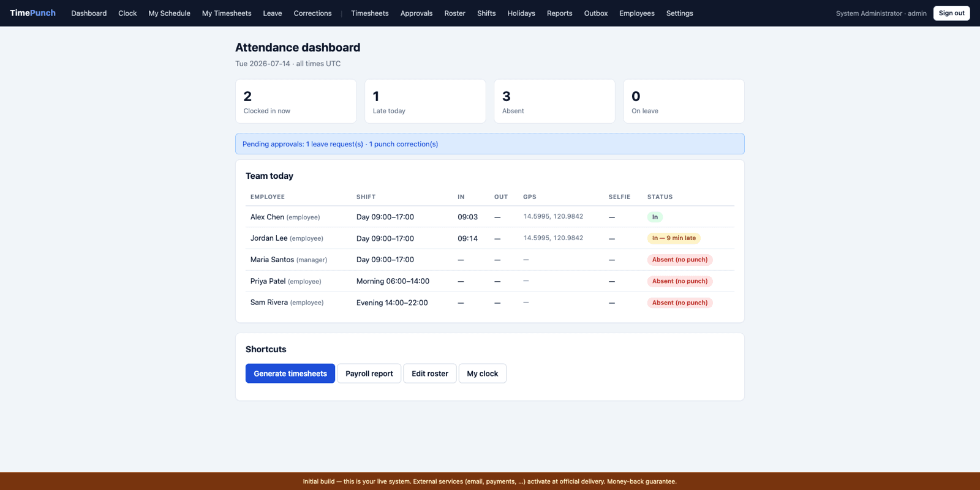
Task: Open the My clock shortcut
Action: (x=483, y=374)
